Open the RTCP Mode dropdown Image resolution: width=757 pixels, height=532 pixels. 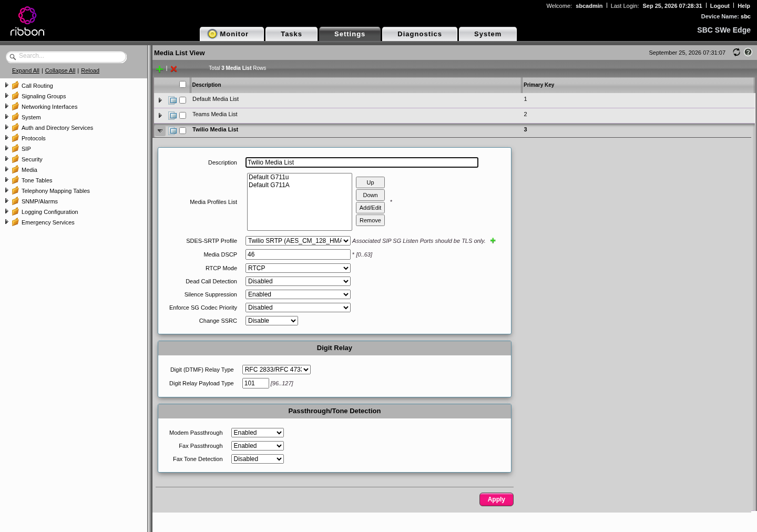298,268
